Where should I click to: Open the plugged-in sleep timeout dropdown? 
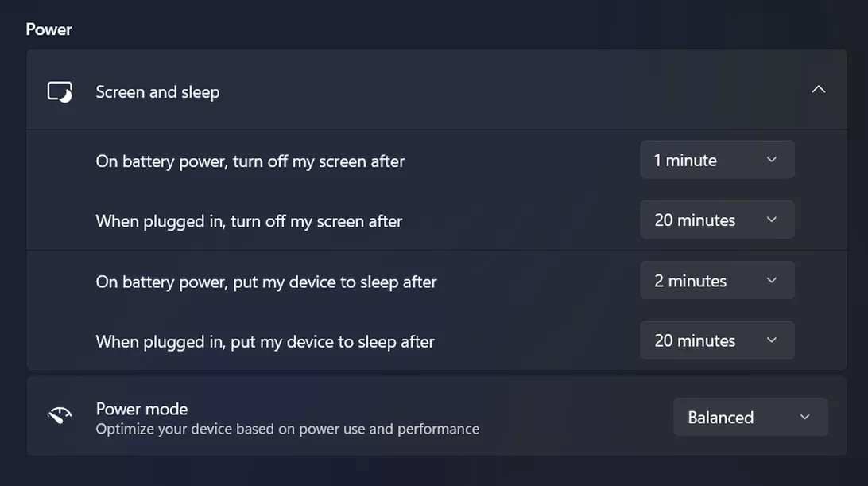[x=716, y=340]
